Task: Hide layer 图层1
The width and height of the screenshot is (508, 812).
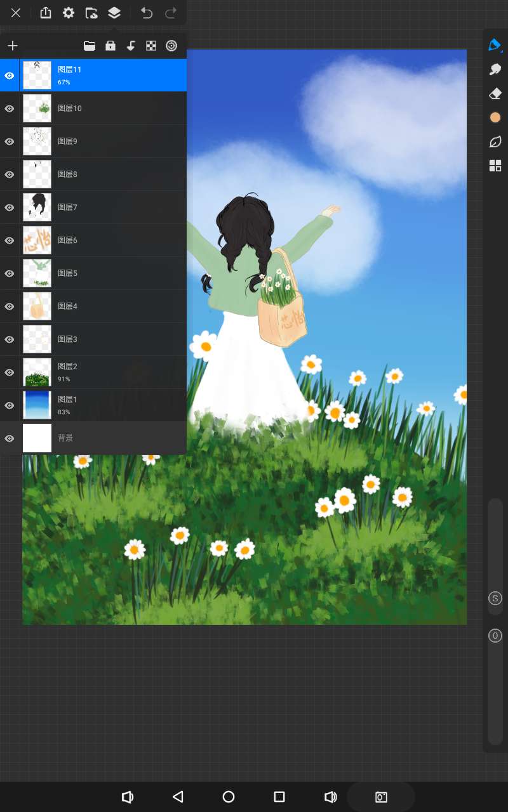Action: click(x=10, y=405)
